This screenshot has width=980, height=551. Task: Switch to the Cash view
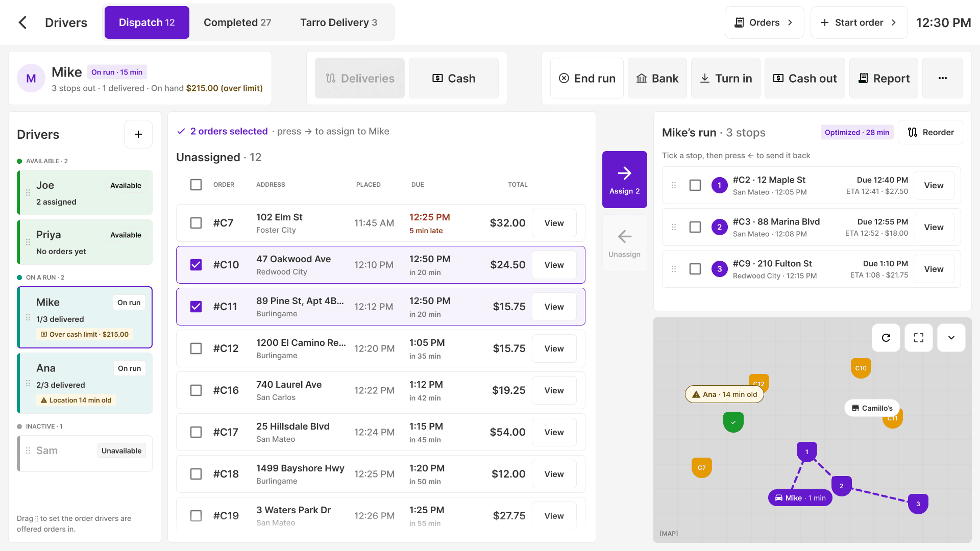(x=454, y=78)
